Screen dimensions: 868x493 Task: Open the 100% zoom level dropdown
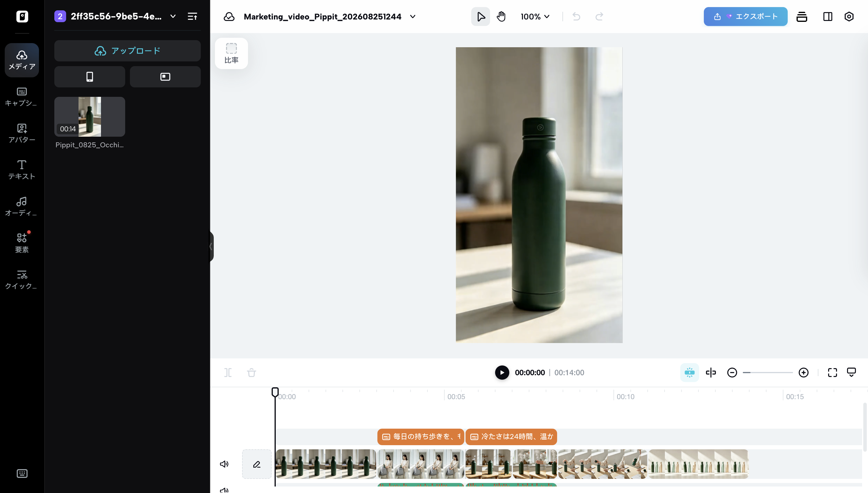pyautogui.click(x=535, y=17)
